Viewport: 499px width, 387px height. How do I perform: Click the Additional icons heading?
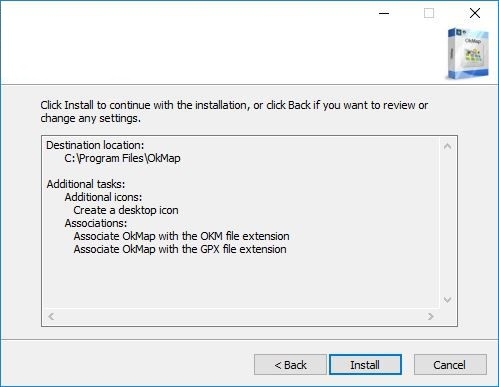pyautogui.click(x=103, y=197)
